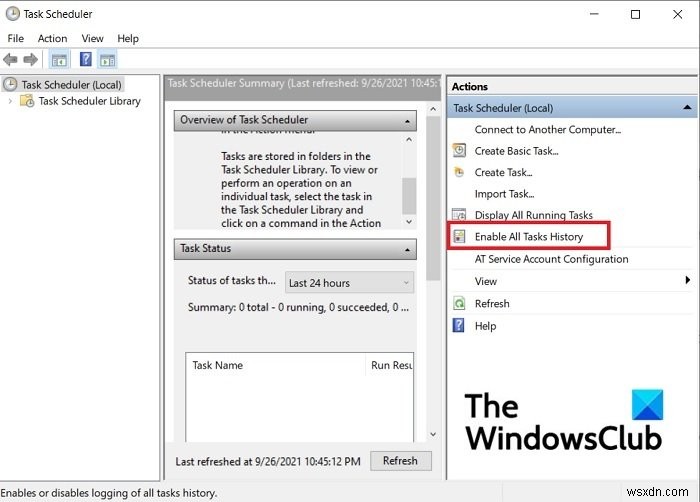This screenshot has height=502, width=700.
Task: Click the overview text scrollbar down arrow
Action: click(x=409, y=222)
